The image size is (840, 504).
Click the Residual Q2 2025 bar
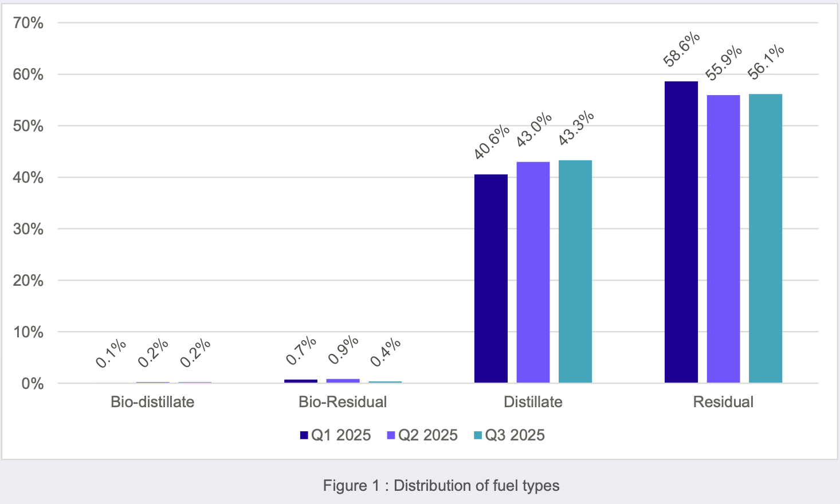(x=723, y=239)
